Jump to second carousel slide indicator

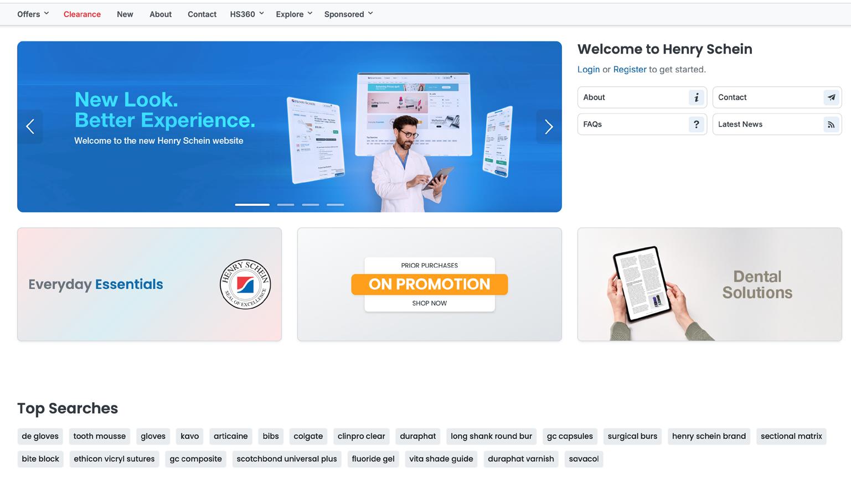point(286,205)
